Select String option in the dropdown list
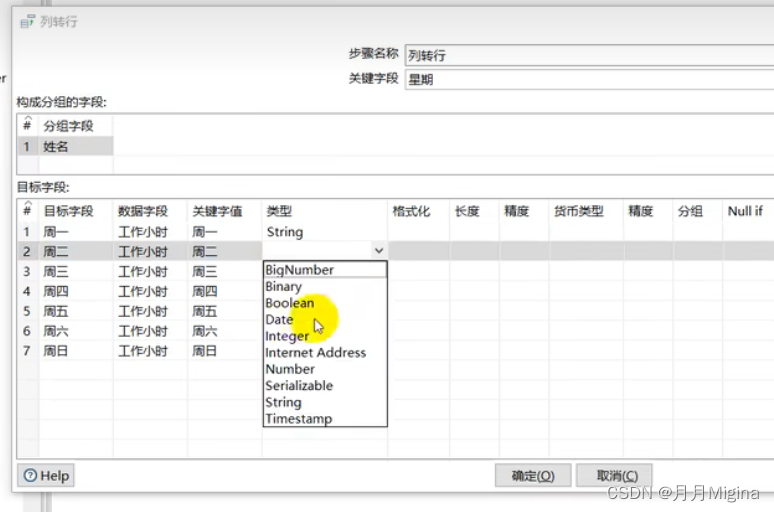 tap(325, 402)
